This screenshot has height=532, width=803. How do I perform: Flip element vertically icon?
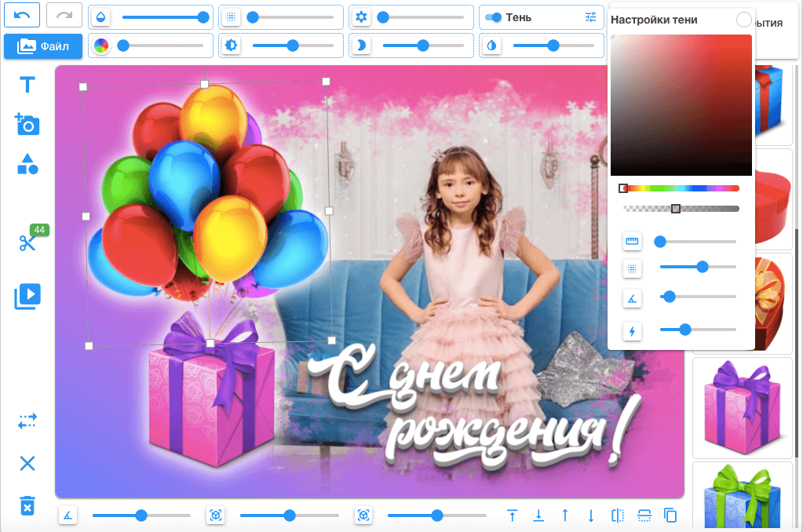click(644, 516)
